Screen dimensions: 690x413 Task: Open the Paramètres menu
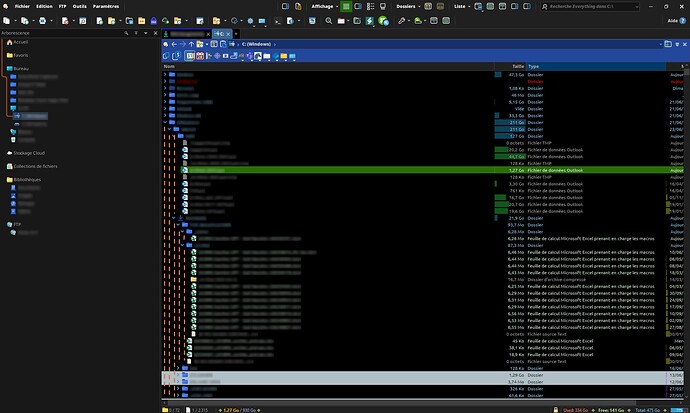(106, 6)
